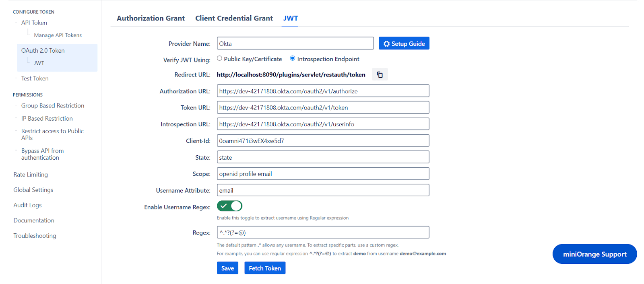644x284 pixels.
Task: Select JWT sub-item in sidebar
Action: [x=39, y=63]
